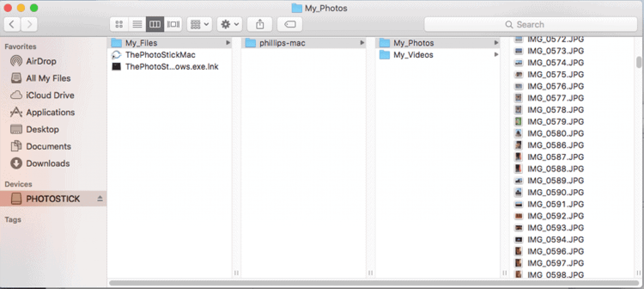
Task: Select file IMG_0575.JPG
Action: click(x=555, y=74)
